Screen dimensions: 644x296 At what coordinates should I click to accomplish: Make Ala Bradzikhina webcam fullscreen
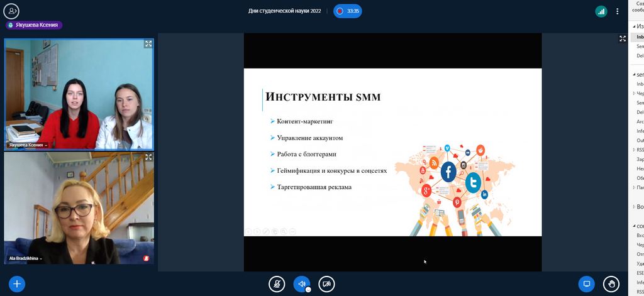tap(148, 157)
